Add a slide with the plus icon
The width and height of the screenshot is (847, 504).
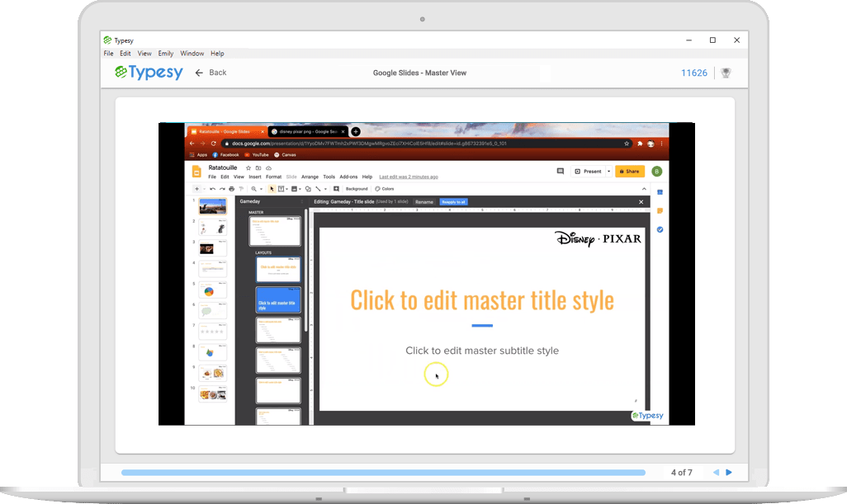pyautogui.click(x=196, y=189)
